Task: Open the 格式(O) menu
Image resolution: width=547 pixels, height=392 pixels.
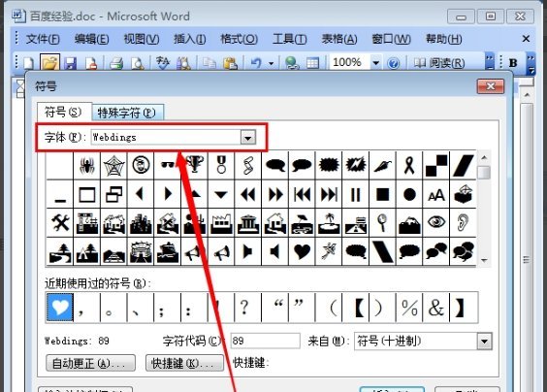Action: coord(240,39)
